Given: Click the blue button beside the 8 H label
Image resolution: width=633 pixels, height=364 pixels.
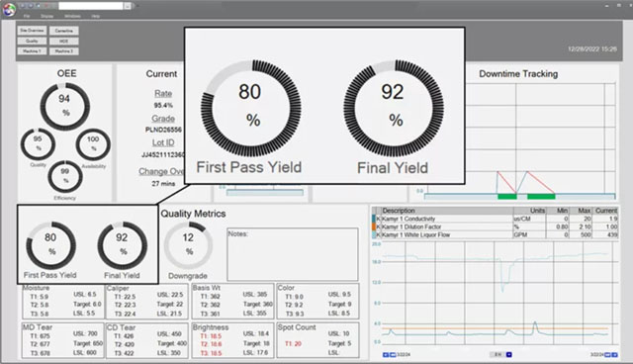Looking at the screenshot, I should coord(508,355).
